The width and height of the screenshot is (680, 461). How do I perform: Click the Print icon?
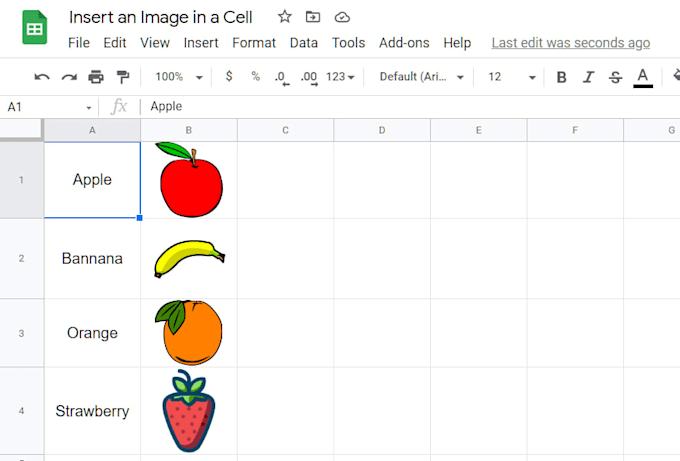[96, 77]
